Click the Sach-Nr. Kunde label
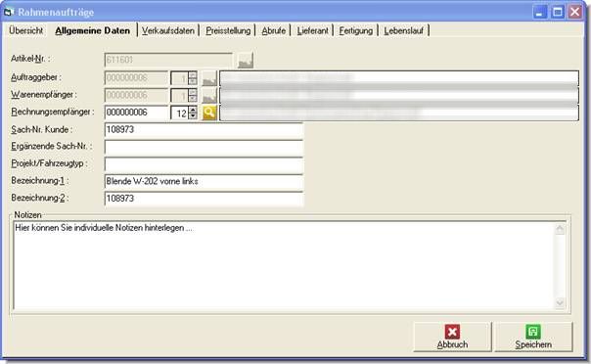This screenshot has height=364, width=591. (x=41, y=129)
